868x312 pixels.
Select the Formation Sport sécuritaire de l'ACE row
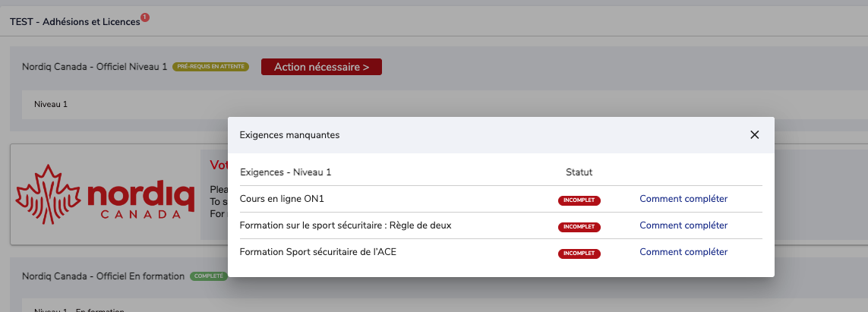tap(501, 252)
